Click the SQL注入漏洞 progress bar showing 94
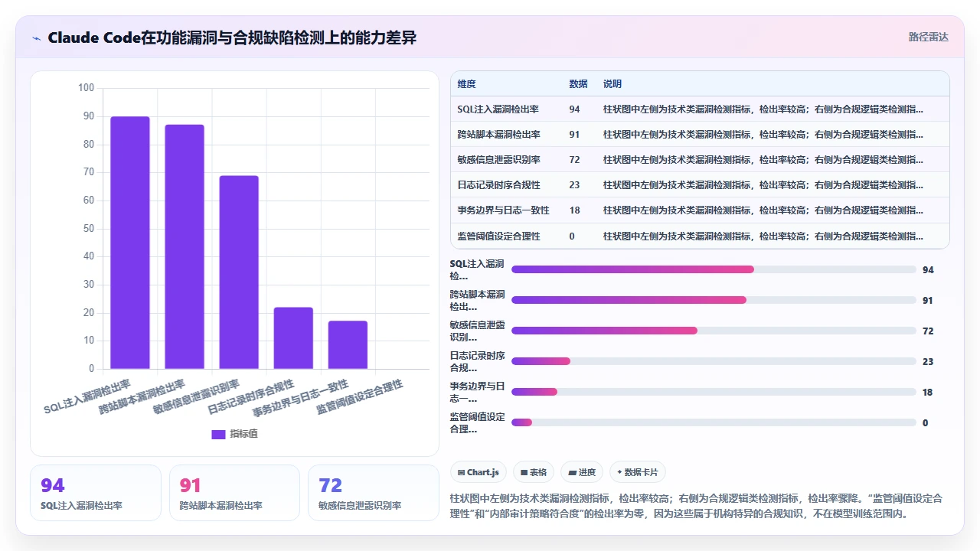This screenshot has height=551, width=980. [x=714, y=269]
